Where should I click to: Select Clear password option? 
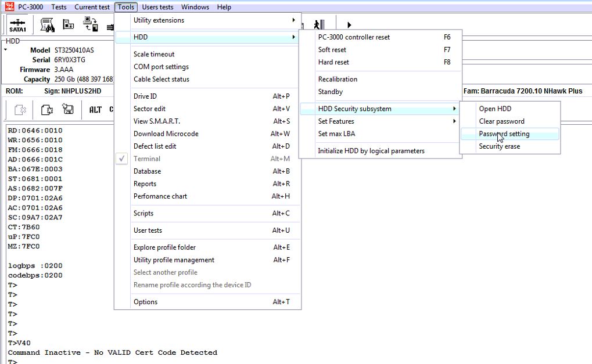(x=510, y=121)
